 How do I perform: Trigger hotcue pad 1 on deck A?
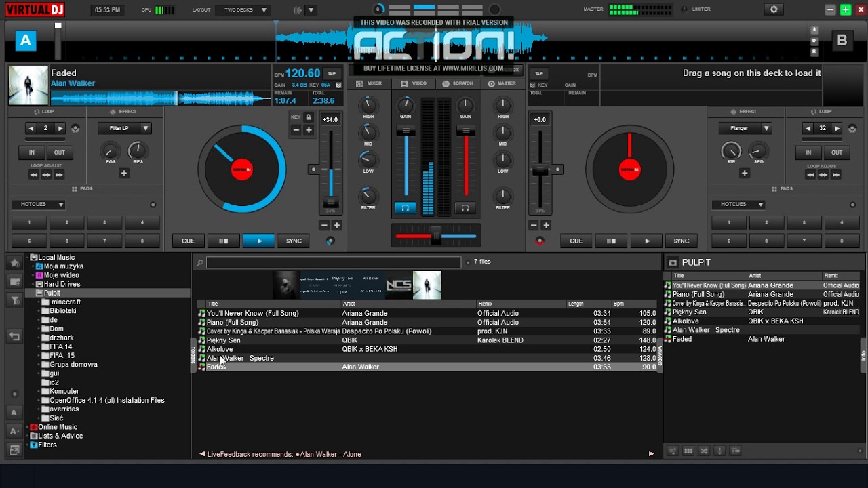point(29,222)
